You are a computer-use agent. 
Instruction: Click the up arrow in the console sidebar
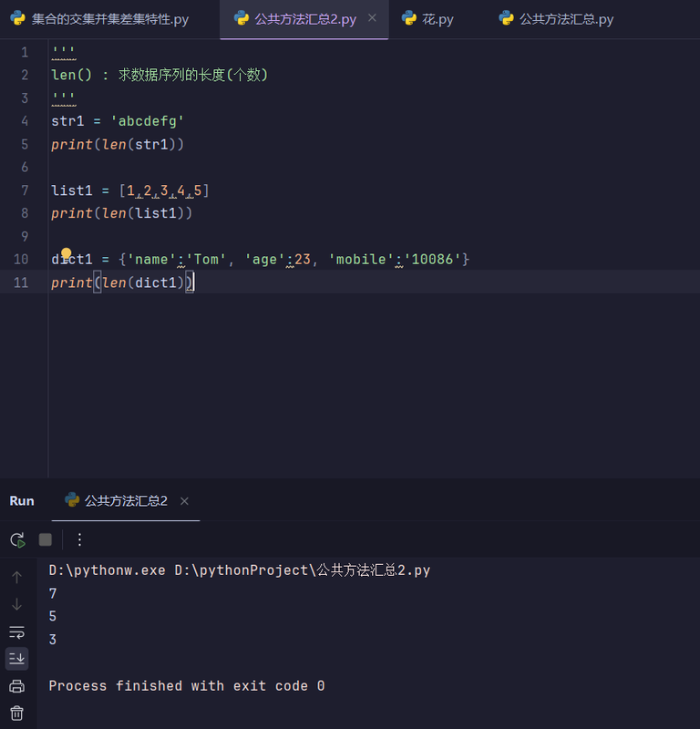(16, 577)
